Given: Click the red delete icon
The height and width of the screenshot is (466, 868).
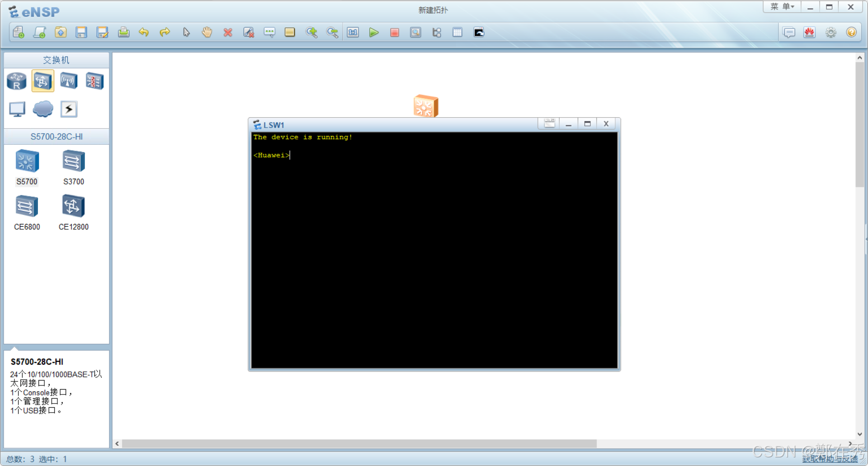Looking at the screenshot, I should (228, 32).
